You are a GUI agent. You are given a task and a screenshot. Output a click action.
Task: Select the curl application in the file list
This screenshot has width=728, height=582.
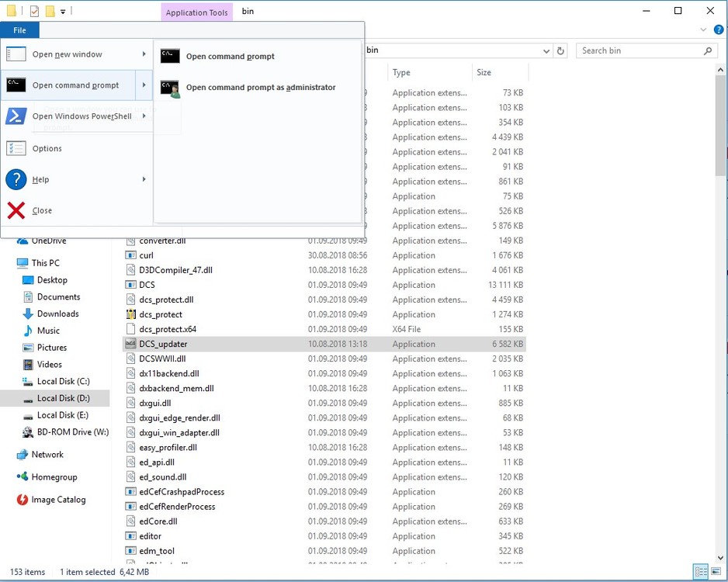coord(147,255)
